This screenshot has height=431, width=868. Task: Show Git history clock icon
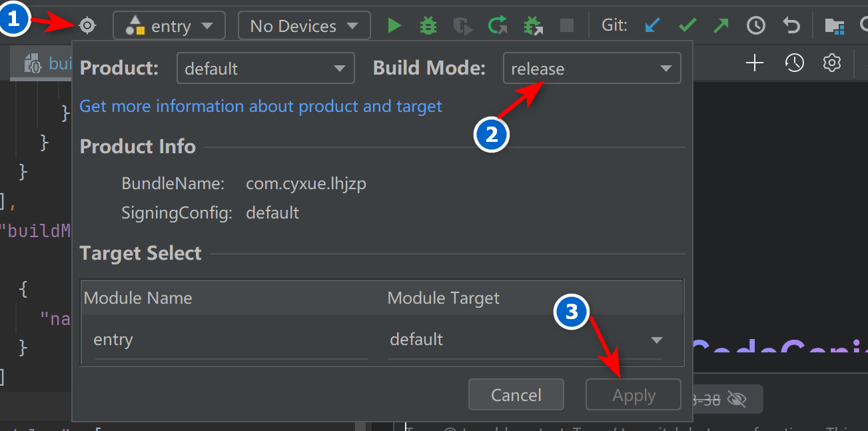click(x=756, y=26)
